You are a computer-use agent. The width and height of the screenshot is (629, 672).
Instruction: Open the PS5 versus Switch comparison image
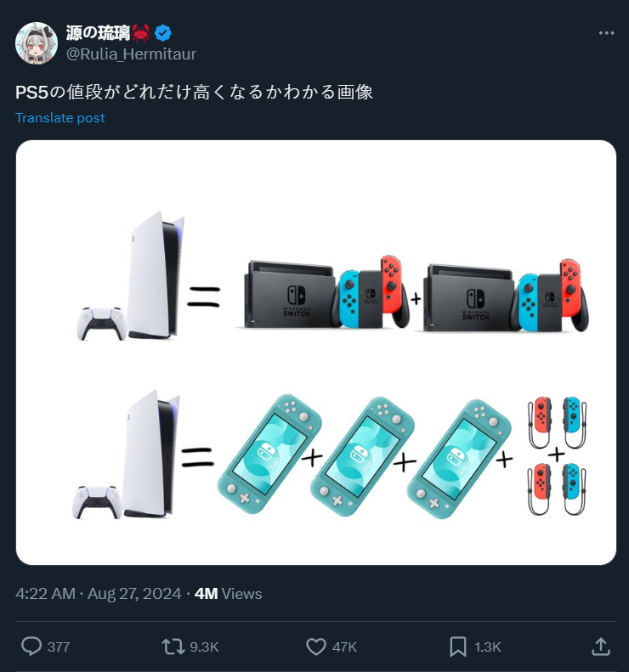(316, 353)
